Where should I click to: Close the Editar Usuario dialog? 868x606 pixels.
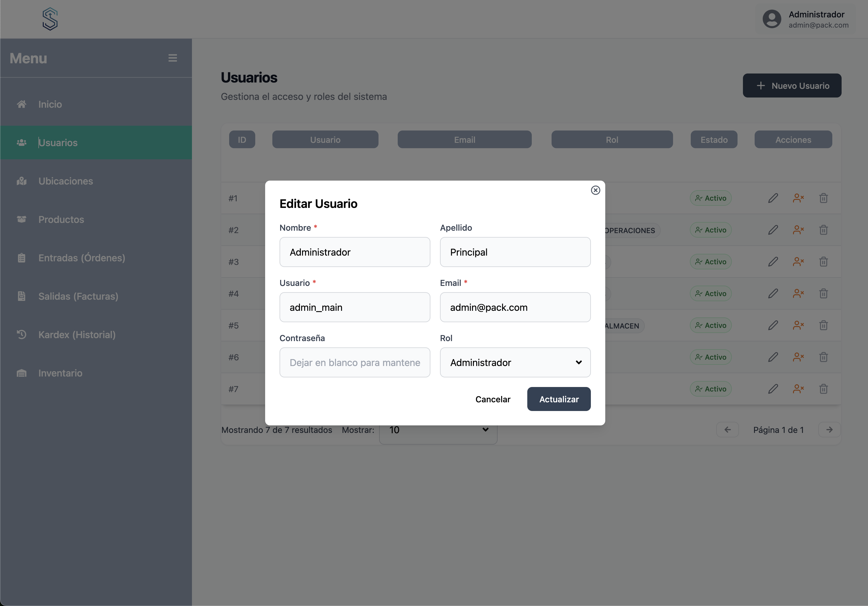(x=595, y=190)
